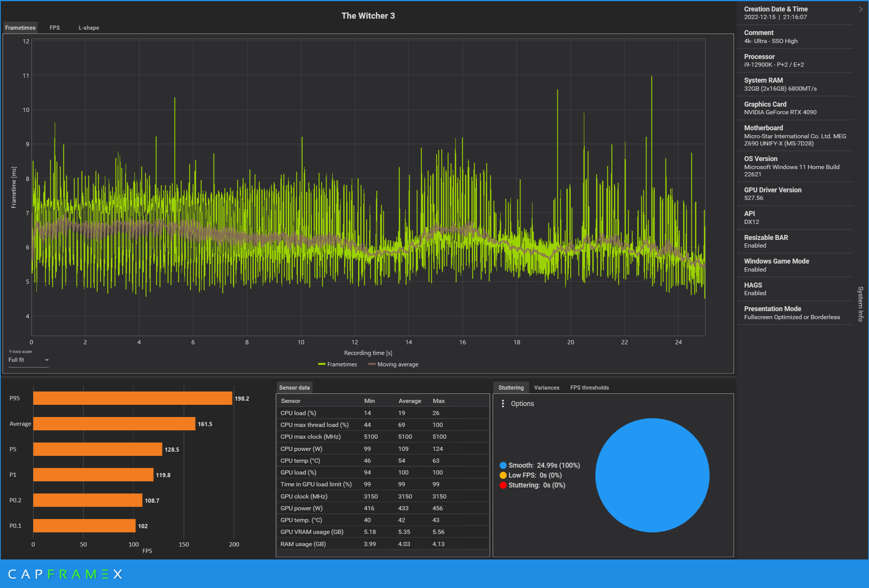Click the P1 orange bar
Viewport: 869px width, 588px height.
(93, 475)
